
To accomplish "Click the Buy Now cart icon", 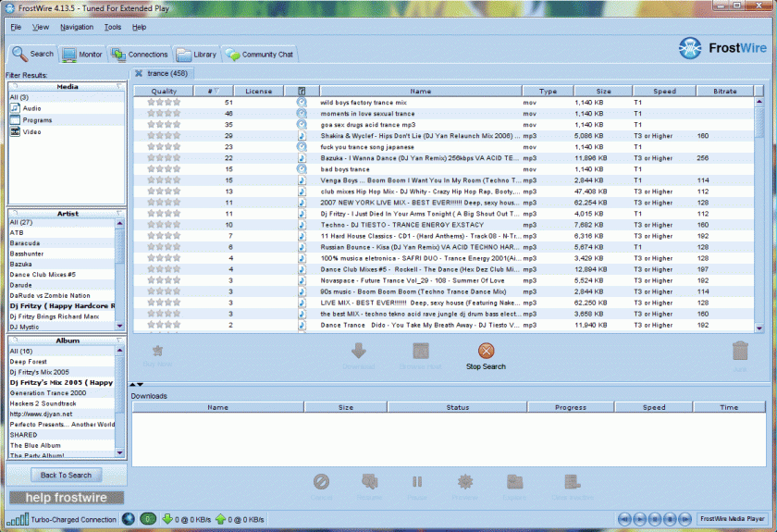I will (x=157, y=351).
